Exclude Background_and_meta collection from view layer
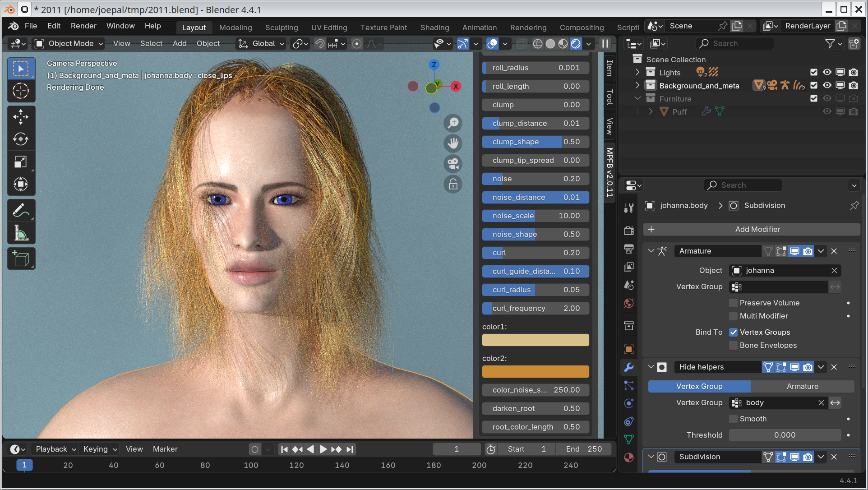This screenshot has height=490, width=868. (x=814, y=85)
